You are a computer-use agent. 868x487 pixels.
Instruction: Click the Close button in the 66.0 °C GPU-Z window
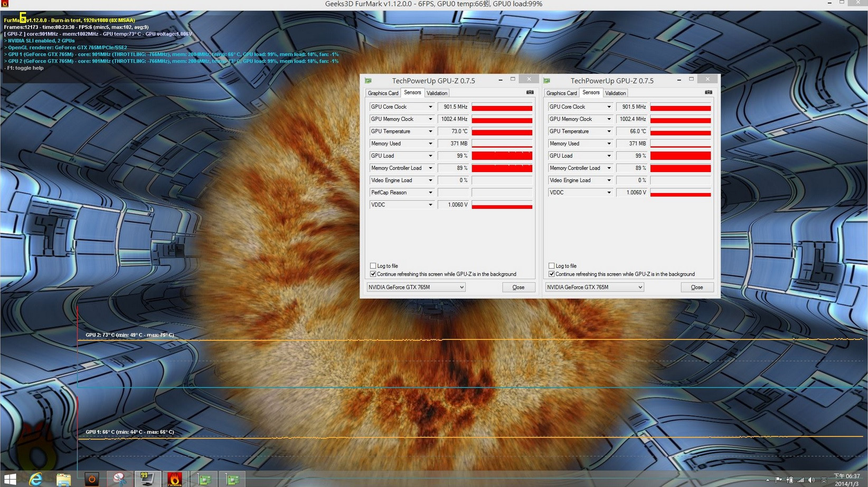[x=697, y=287]
